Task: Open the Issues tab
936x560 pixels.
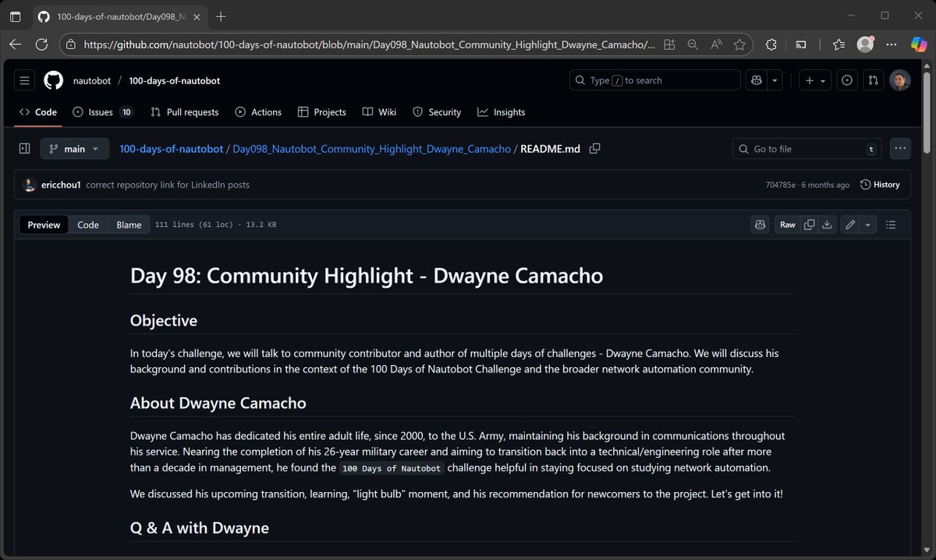Action: coord(103,112)
